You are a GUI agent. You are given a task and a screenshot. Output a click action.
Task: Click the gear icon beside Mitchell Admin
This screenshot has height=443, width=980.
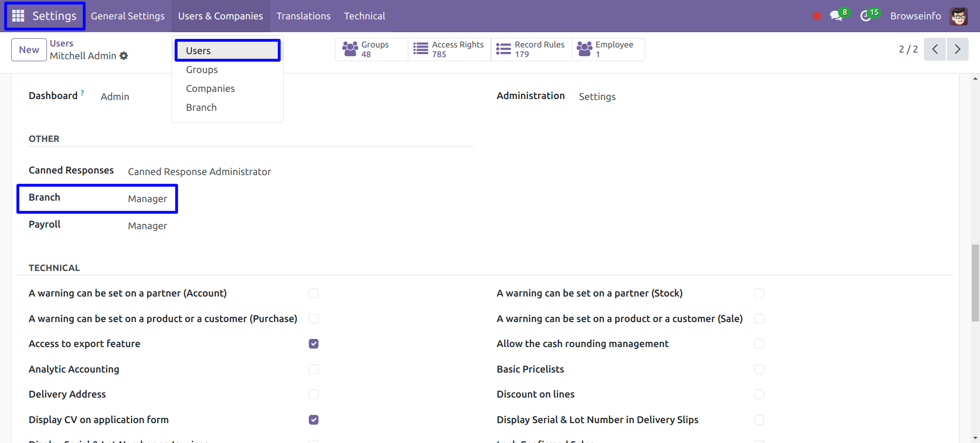tap(124, 56)
